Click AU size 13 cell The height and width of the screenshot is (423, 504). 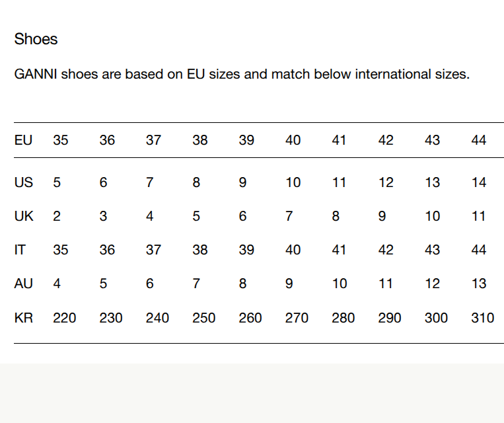479,284
